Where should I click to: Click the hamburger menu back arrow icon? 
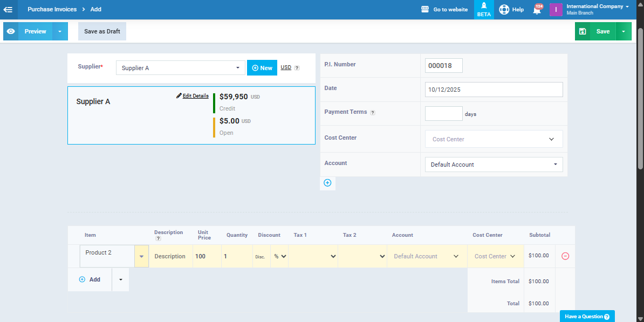pyautogui.click(x=8, y=9)
